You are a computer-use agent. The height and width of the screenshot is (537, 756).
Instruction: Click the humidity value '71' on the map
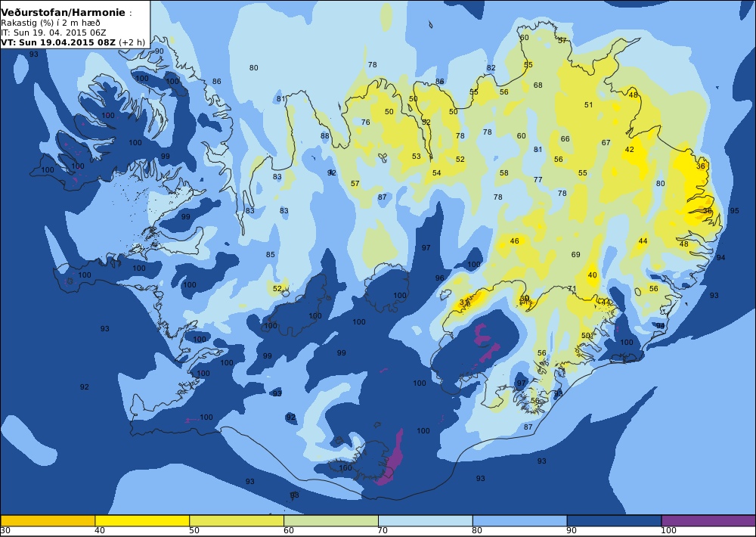coord(572,288)
